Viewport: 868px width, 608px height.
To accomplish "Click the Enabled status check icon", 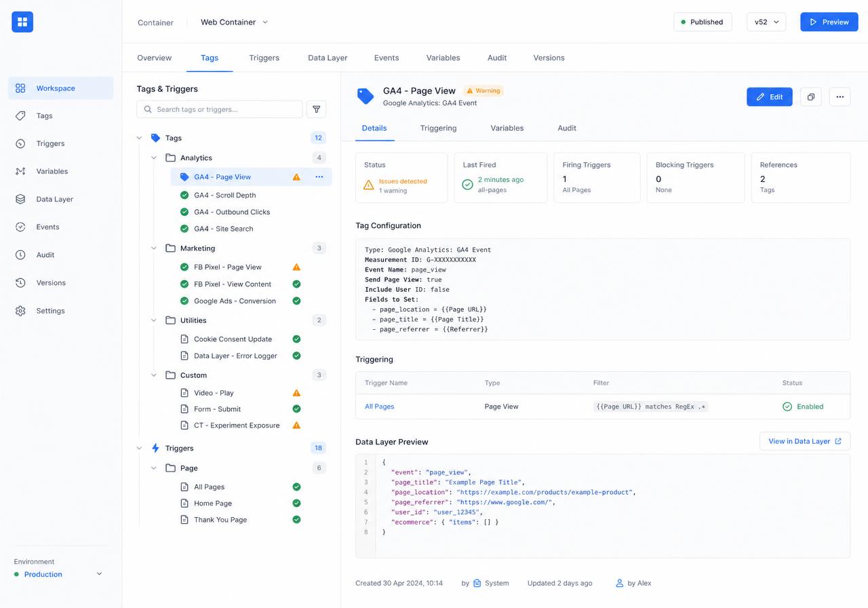I will coord(787,406).
